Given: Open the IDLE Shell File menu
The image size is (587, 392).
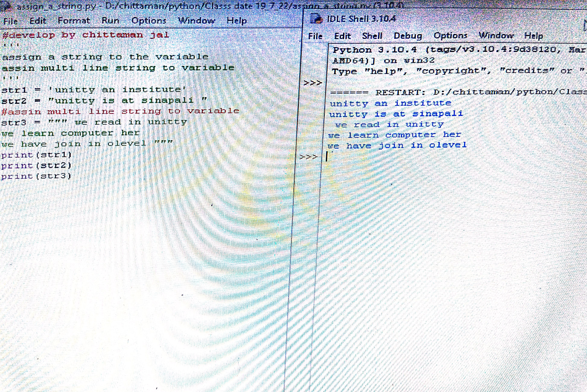Looking at the screenshot, I should tap(315, 36).
